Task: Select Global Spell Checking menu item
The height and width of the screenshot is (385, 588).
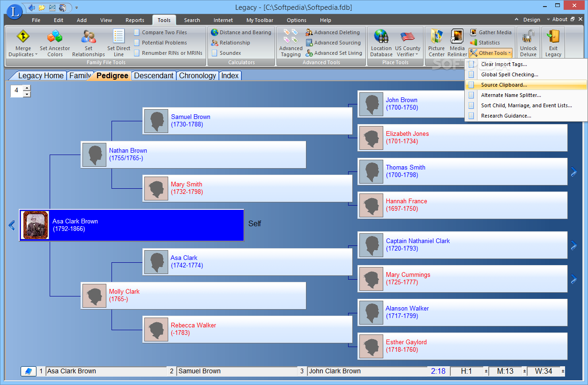Action: (x=526, y=74)
